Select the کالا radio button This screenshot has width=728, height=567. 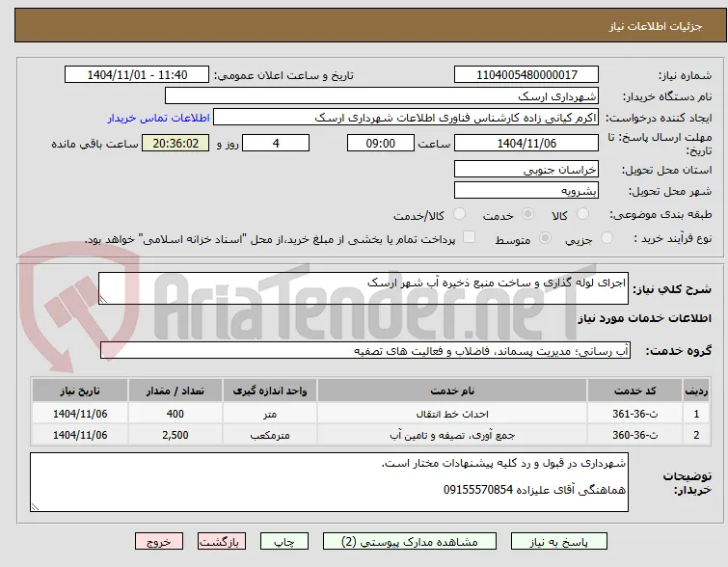click(582, 214)
